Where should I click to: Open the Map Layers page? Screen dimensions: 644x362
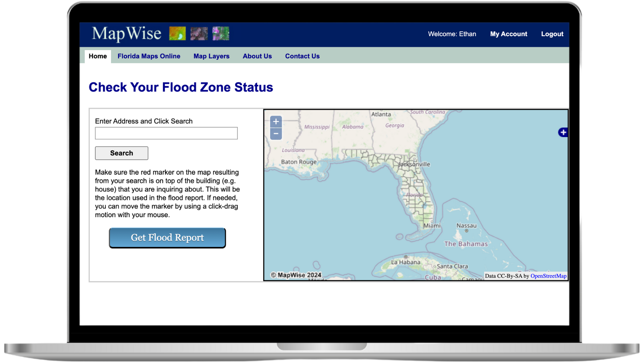pyautogui.click(x=211, y=56)
